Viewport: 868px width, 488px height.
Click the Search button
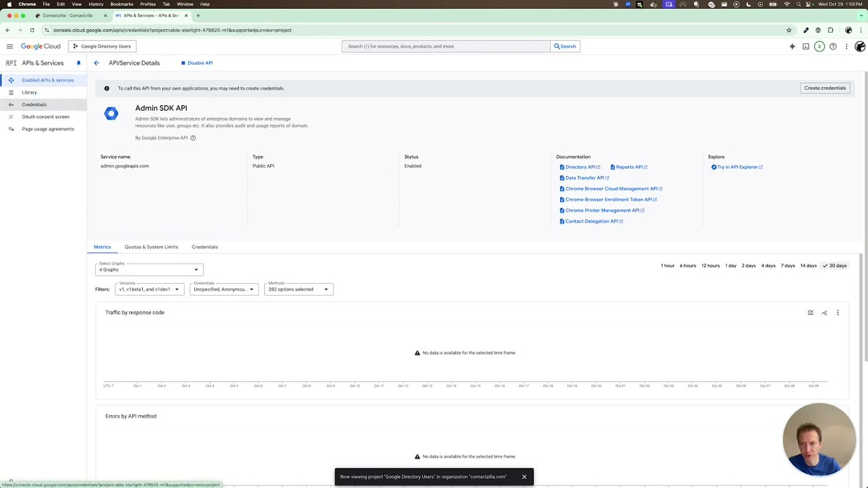click(x=565, y=47)
